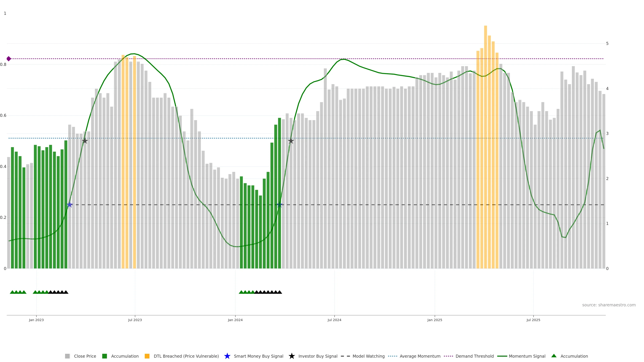Click the green Accumulation triangle legend icon
The height and width of the screenshot is (362, 644).
click(554, 356)
